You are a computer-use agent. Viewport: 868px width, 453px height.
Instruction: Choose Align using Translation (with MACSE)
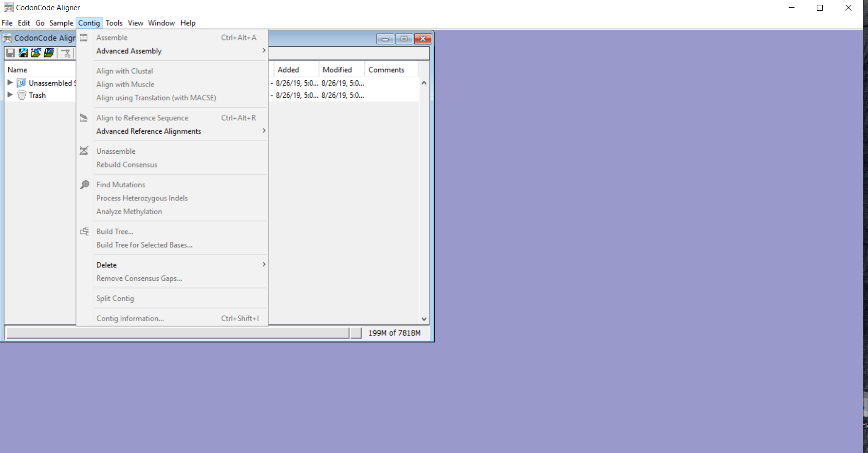(x=172, y=98)
